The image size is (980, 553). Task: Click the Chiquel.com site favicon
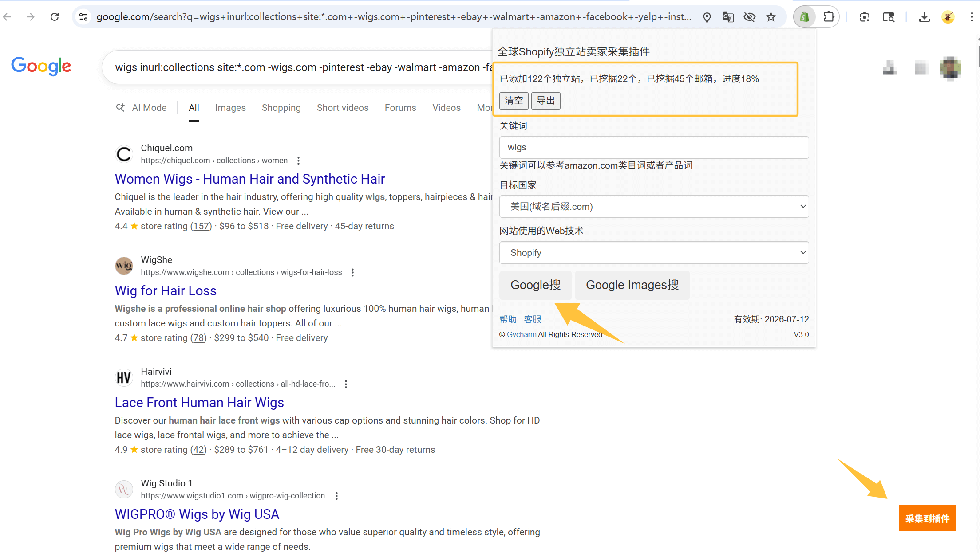[x=124, y=154]
